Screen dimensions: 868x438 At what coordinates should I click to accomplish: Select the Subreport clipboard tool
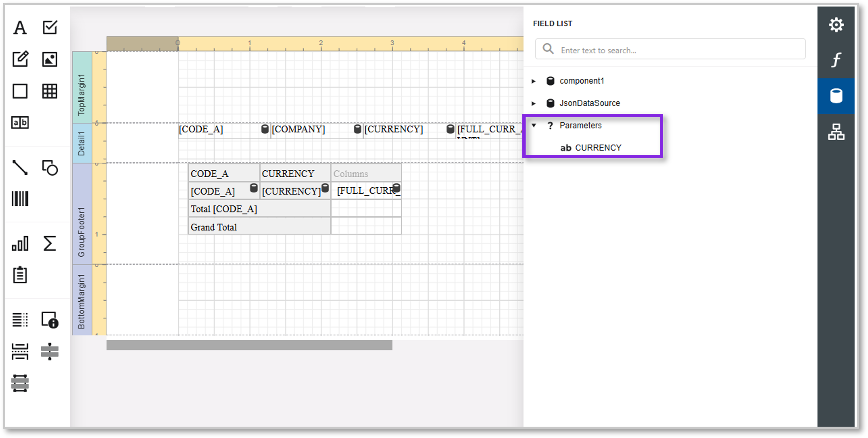pyautogui.click(x=20, y=274)
